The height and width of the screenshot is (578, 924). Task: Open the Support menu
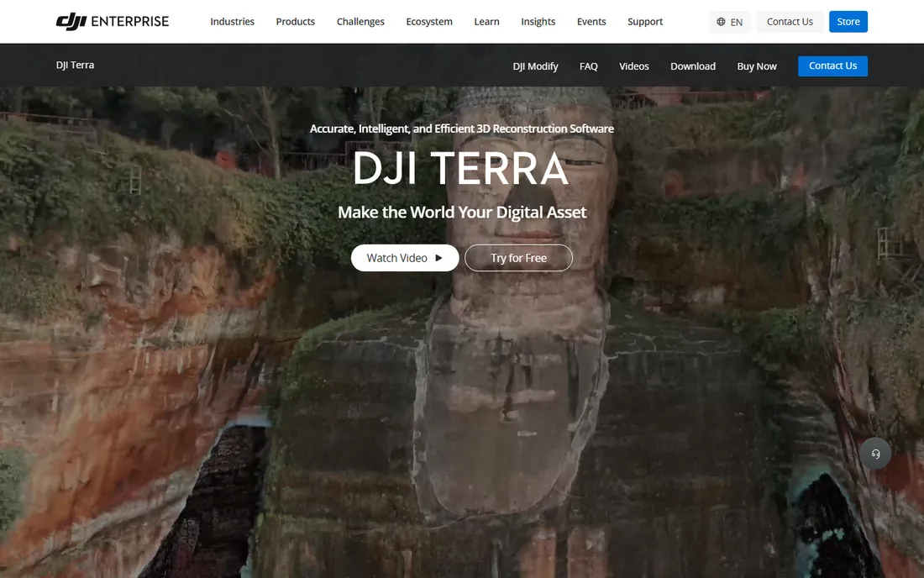point(644,22)
